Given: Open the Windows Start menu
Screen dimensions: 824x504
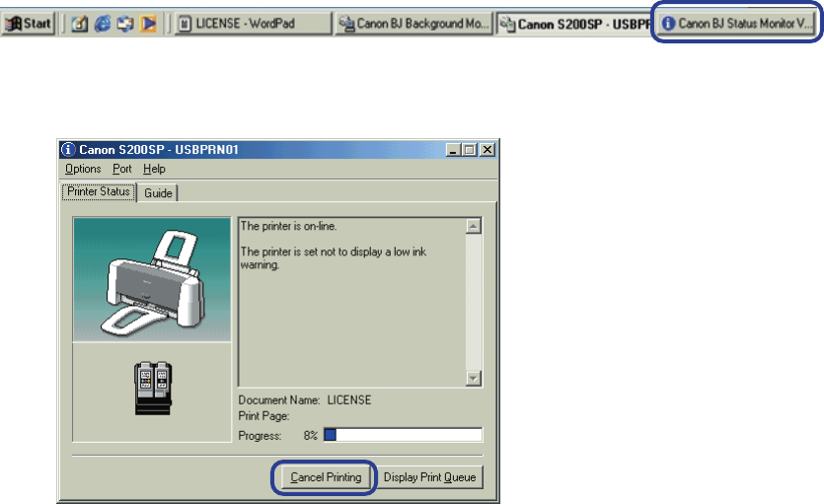Looking at the screenshot, I should click(x=28, y=24).
